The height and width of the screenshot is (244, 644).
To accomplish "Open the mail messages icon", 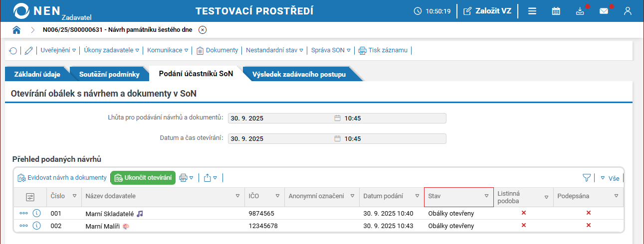I will click(604, 11).
